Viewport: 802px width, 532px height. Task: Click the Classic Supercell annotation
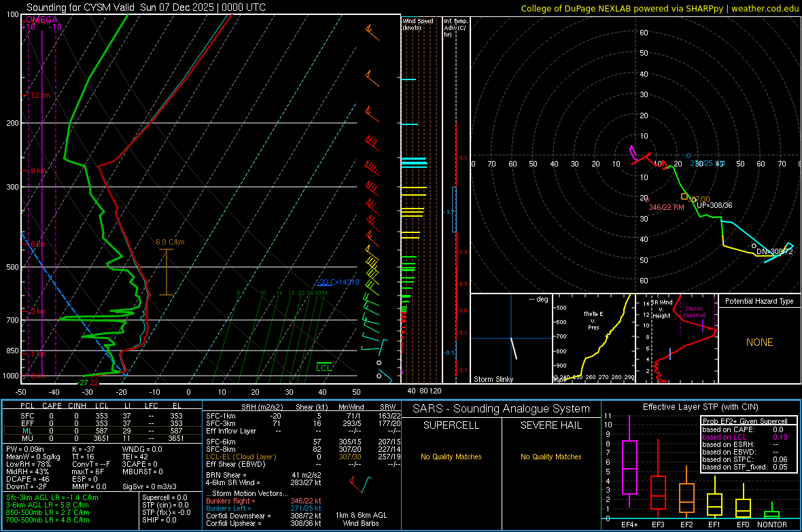tap(694, 312)
